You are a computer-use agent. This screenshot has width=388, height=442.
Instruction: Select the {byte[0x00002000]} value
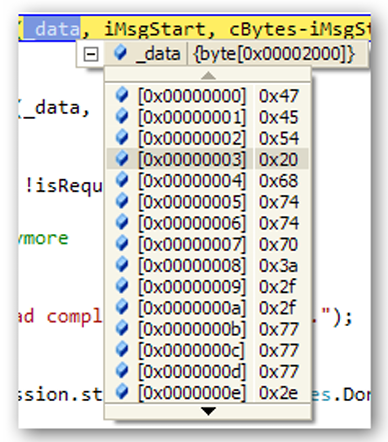click(274, 54)
